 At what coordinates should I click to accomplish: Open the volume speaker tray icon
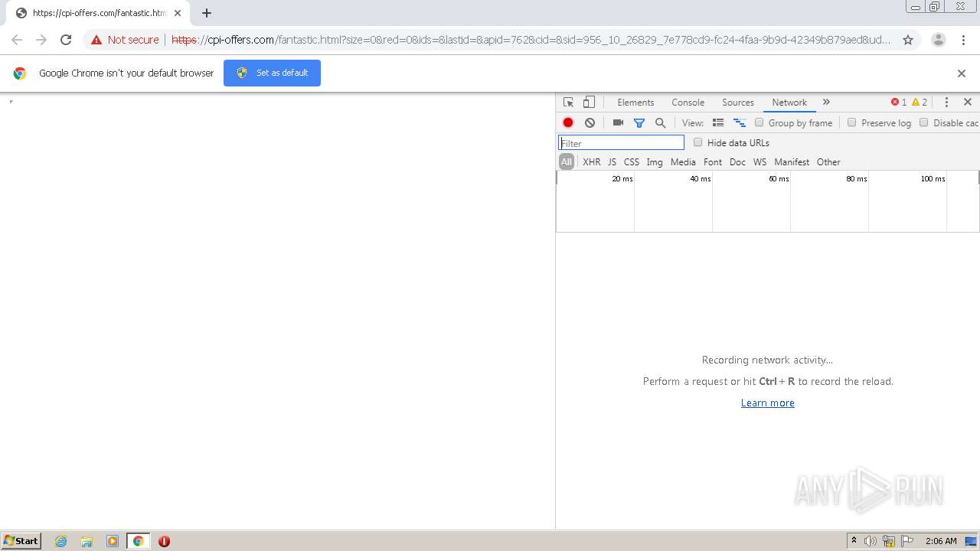[x=870, y=541]
